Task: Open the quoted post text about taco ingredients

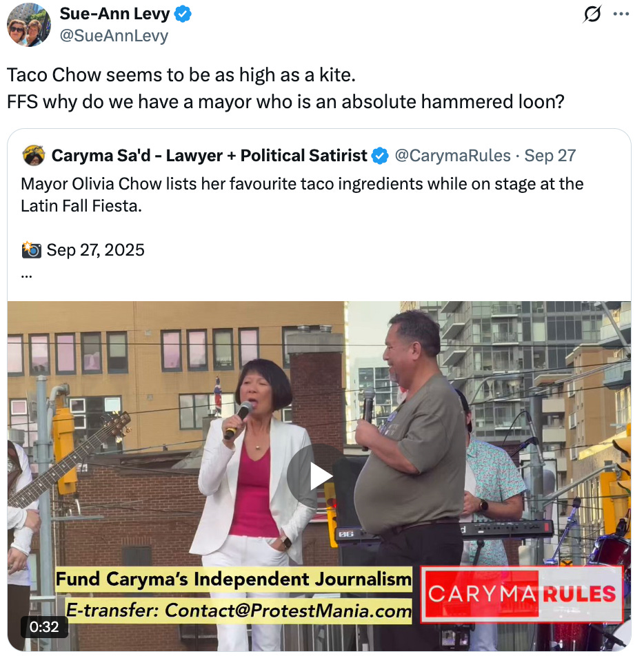Action: coord(302,194)
